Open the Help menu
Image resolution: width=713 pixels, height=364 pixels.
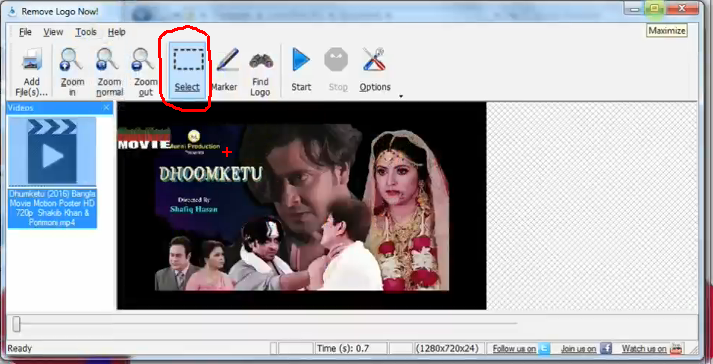click(x=116, y=32)
